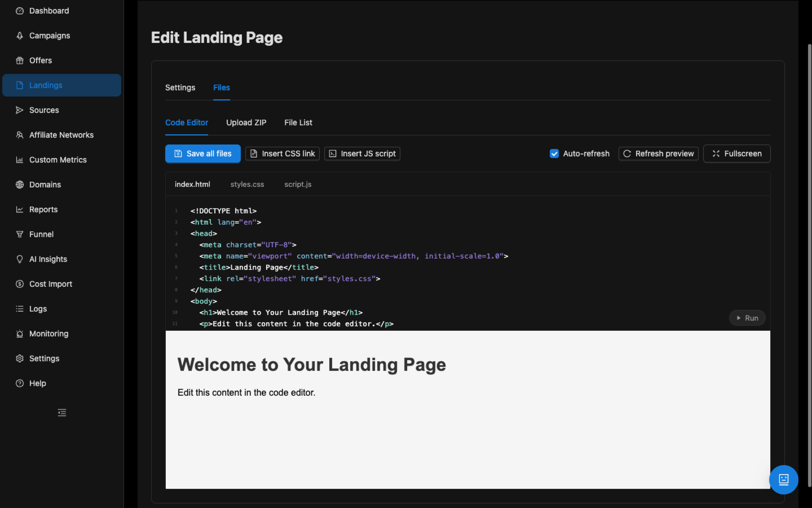Open the Upload ZIP tab

[x=246, y=123]
